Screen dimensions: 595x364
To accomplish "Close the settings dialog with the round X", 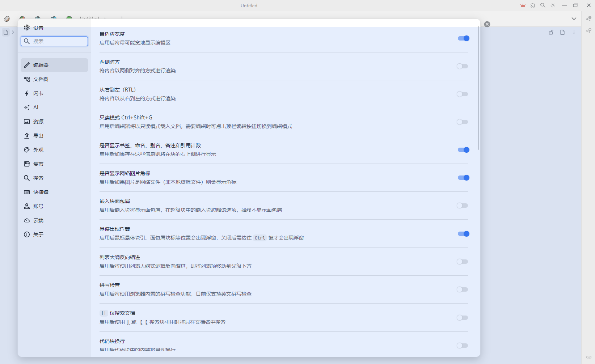I will 487,24.
